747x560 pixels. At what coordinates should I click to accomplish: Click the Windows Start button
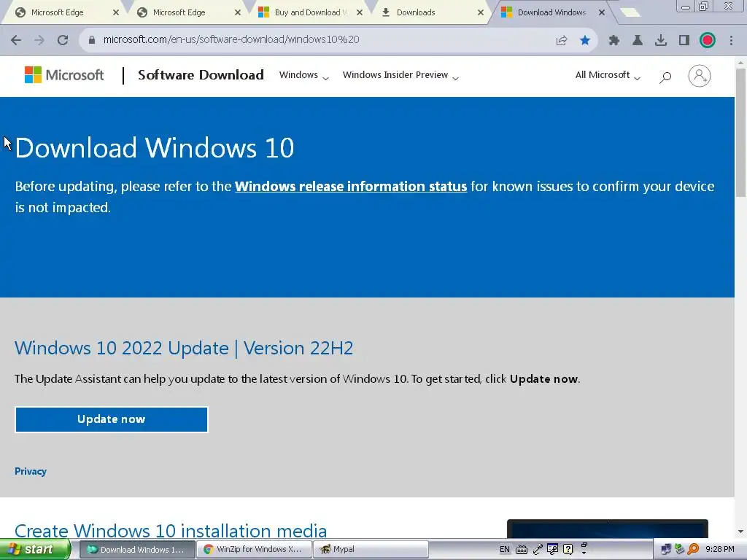34,550
